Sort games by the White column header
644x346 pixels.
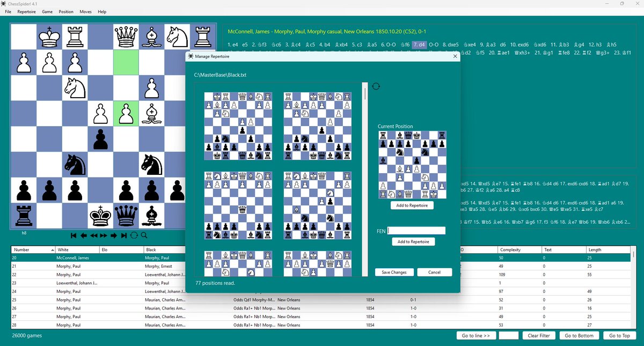77,250
